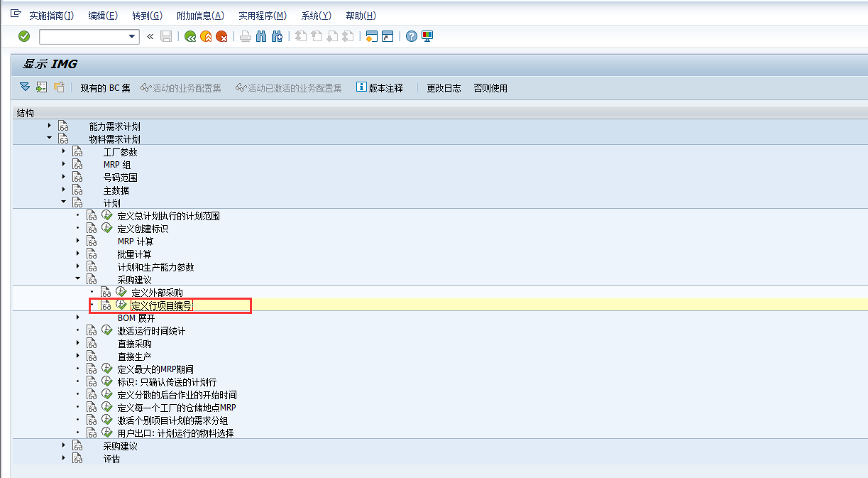
Task: Open the window menu icon before 实施指南
Action: pos(16,15)
